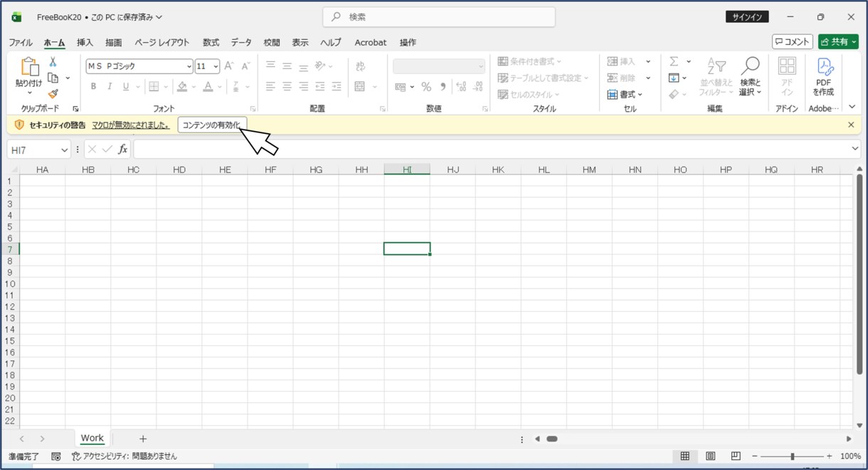The height and width of the screenshot is (470, 868).
Task: Add a new sheet with plus icon
Action: [143, 439]
